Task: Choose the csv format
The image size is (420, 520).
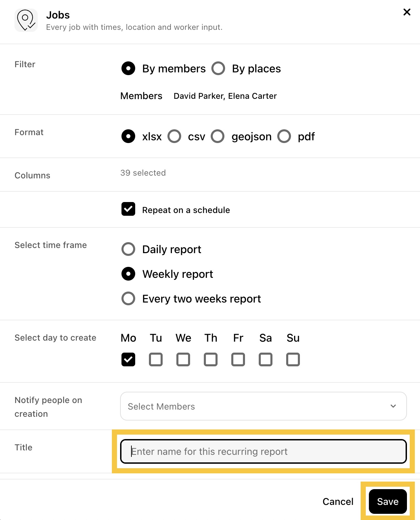Action: coord(174,136)
